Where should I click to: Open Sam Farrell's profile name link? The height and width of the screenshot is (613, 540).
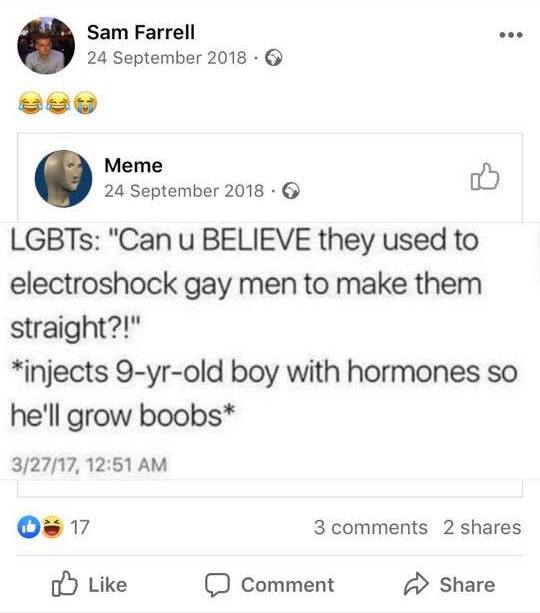pyautogui.click(x=141, y=32)
